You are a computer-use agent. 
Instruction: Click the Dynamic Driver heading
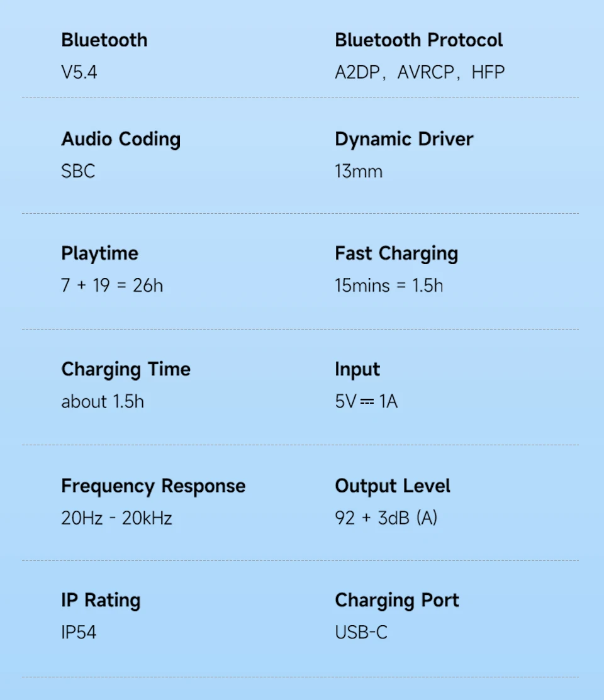point(404,140)
